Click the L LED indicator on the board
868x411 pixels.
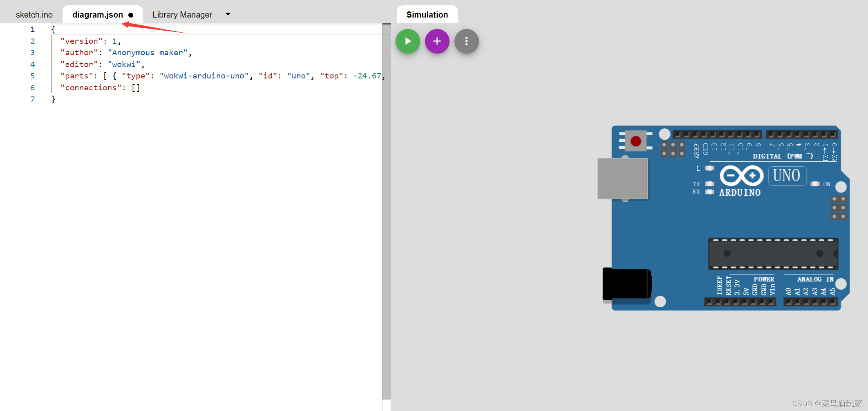[x=710, y=168]
